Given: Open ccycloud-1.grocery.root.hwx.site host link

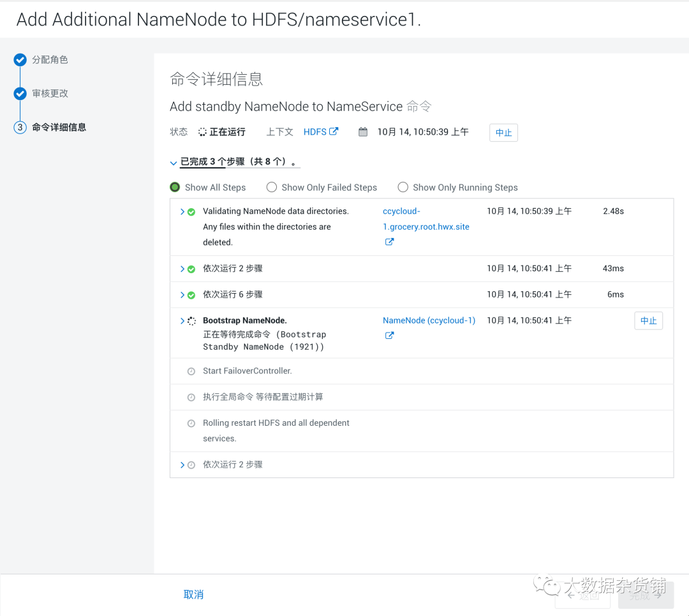Looking at the screenshot, I should point(426,219).
